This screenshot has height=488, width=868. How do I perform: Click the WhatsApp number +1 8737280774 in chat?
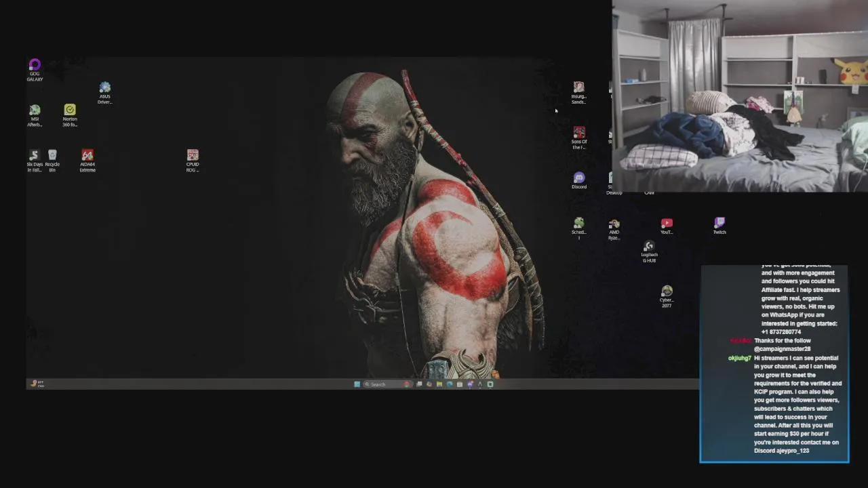click(781, 332)
